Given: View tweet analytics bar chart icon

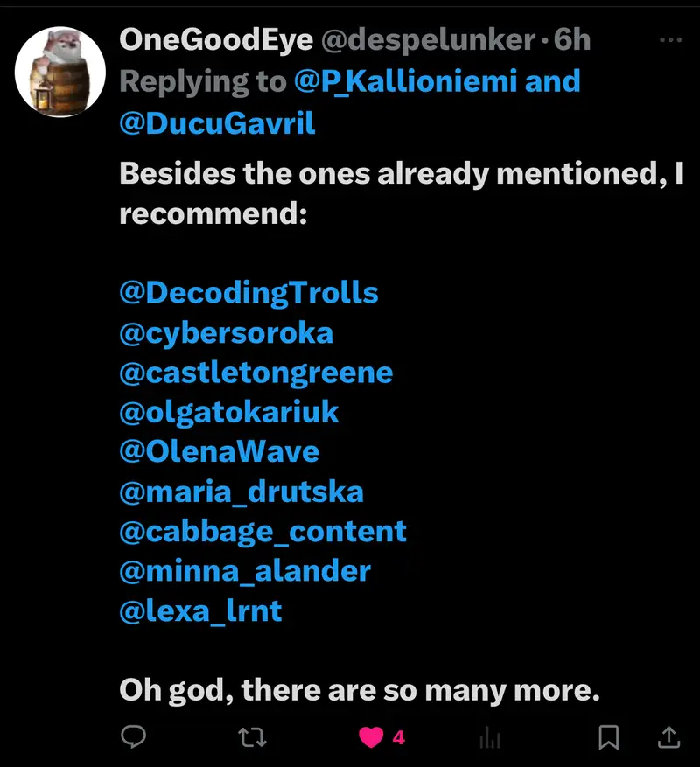Looking at the screenshot, I should [x=489, y=737].
